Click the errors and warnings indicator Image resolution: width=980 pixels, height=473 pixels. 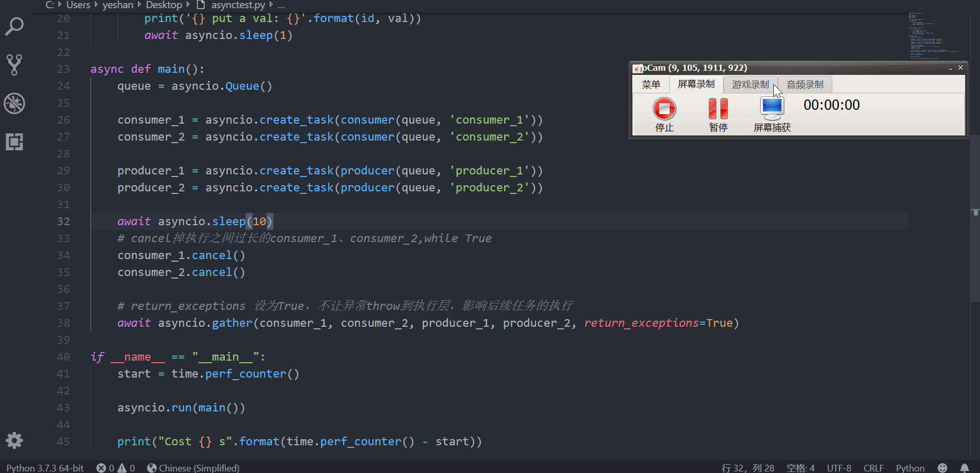click(115, 467)
